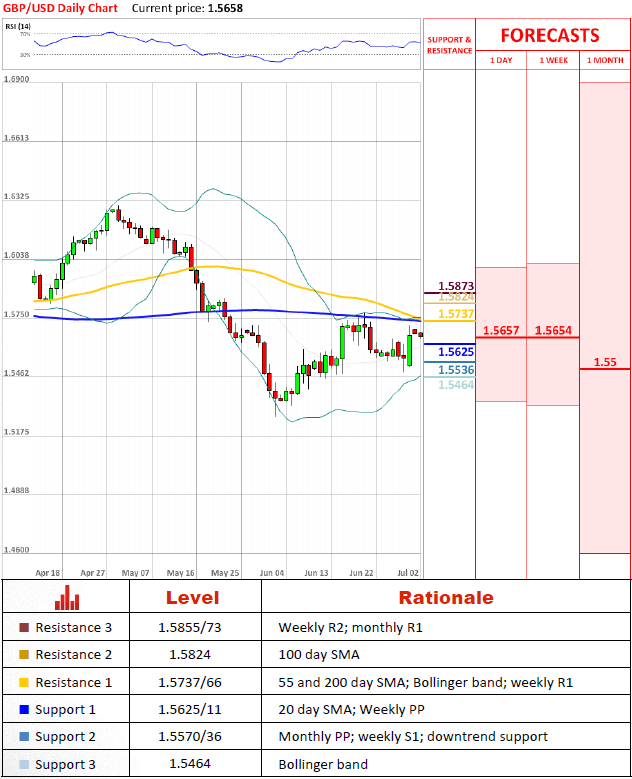Click the '100 day SMA' rationale cell

[319, 654]
